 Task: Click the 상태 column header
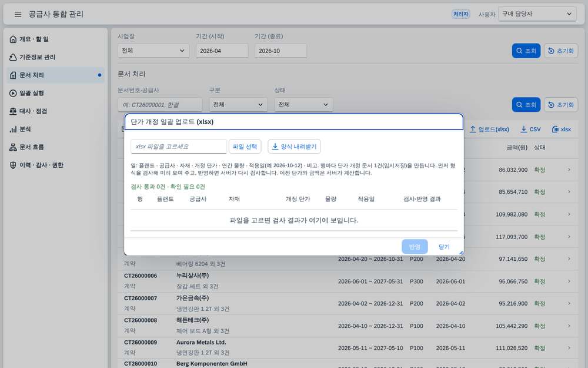click(540, 148)
